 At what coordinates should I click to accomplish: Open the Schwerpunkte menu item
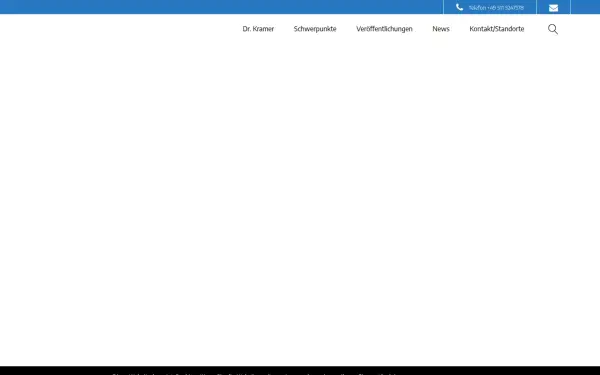point(315,29)
